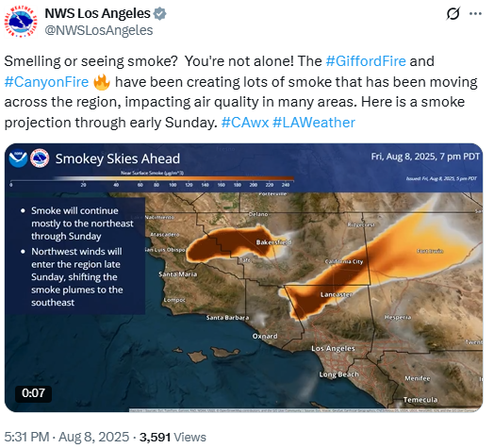Click the Fri, Aug 8, 2025, 7 pm PDT label
Viewport: 494px width, 448px height.
point(425,157)
